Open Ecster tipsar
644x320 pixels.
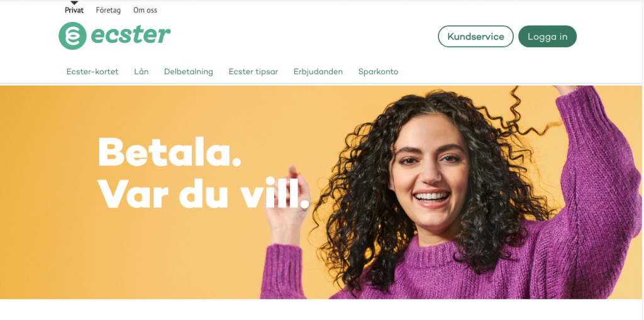click(x=253, y=72)
